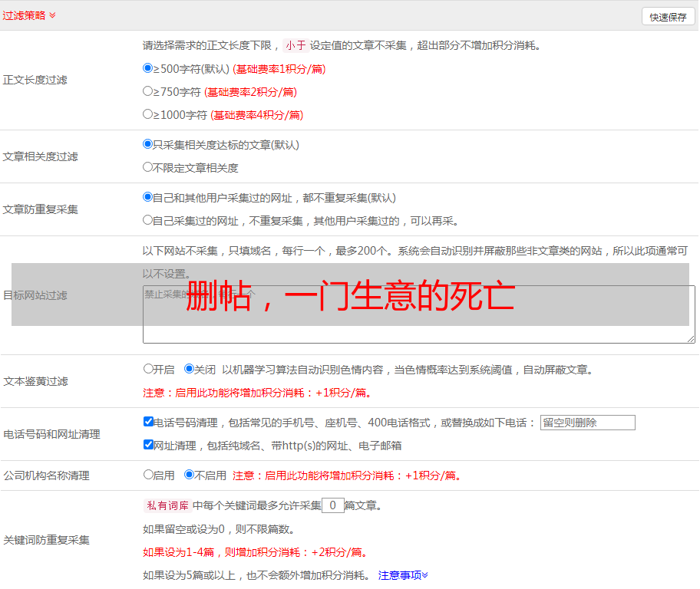Click the (基础费率1积分/篇) red note

click(x=279, y=69)
